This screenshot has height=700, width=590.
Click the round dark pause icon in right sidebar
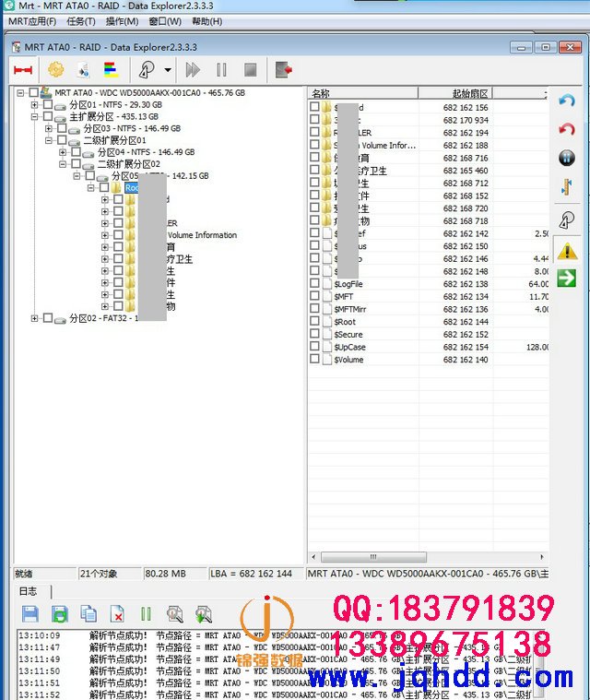coord(566,158)
